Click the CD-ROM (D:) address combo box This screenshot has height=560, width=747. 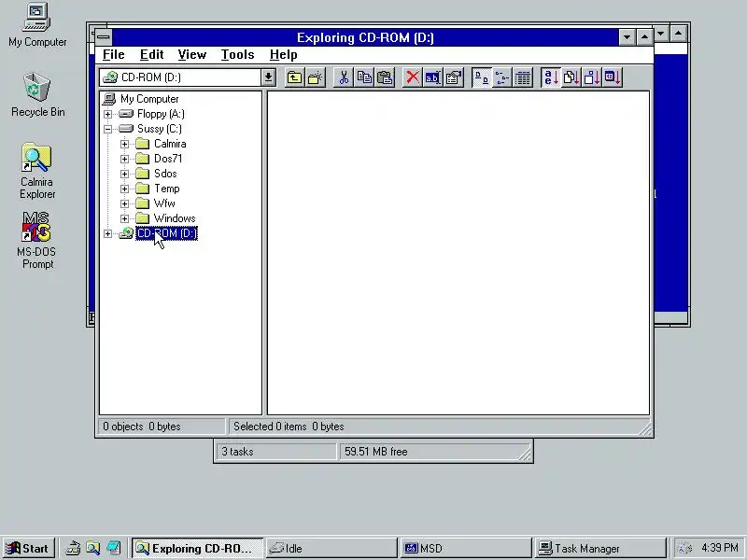pyautogui.click(x=180, y=77)
